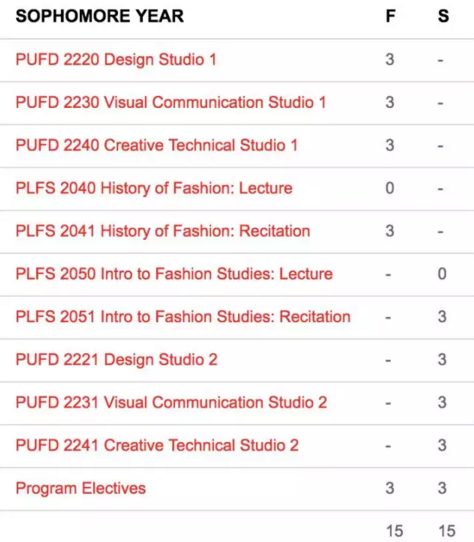Open PLFS 2040 History of Fashion: Lecture

coord(154,188)
